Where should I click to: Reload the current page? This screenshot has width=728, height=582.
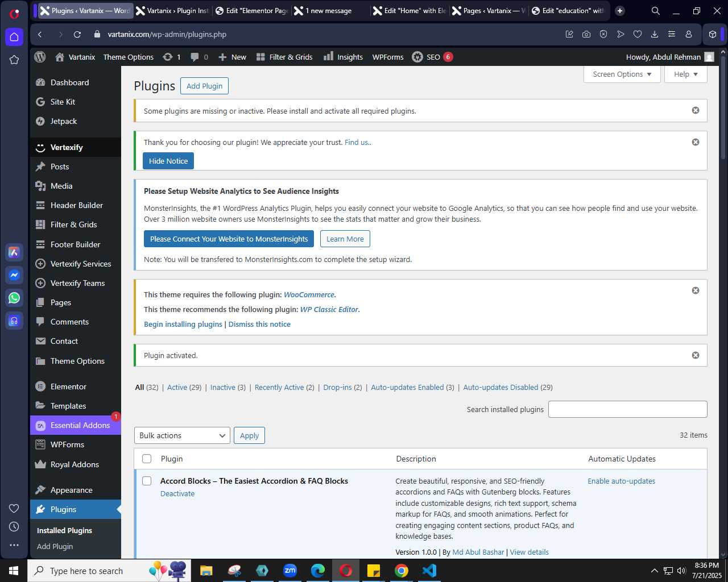click(x=77, y=34)
